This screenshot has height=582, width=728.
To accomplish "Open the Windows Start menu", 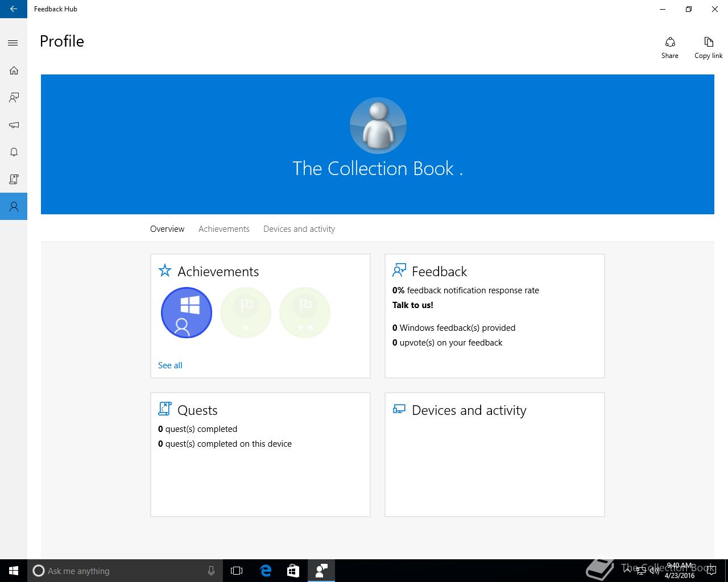I will coord(14,571).
